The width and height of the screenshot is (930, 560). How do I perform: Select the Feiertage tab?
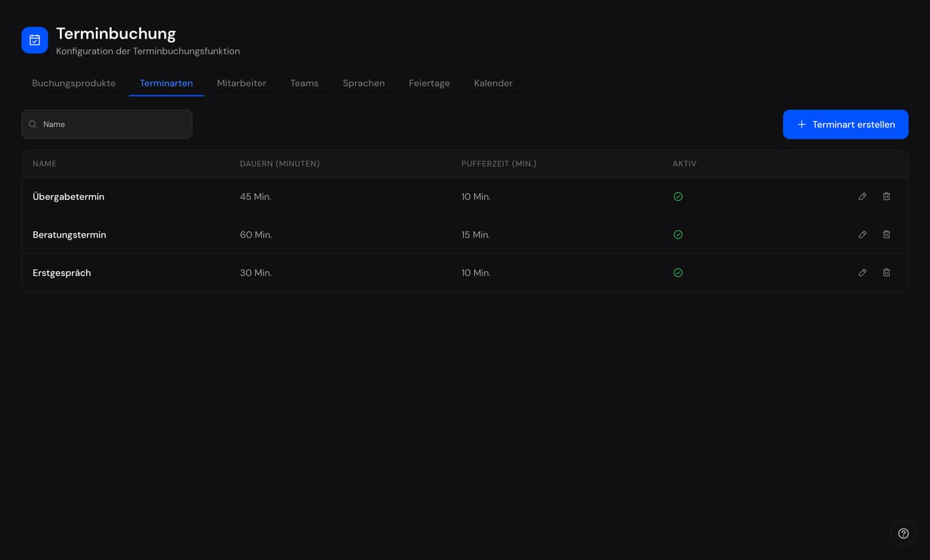click(x=429, y=83)
